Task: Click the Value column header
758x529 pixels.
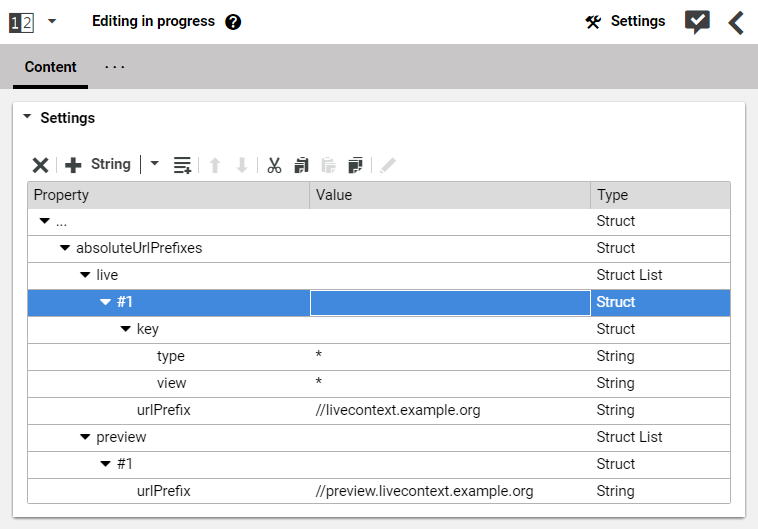Action: 450,195
